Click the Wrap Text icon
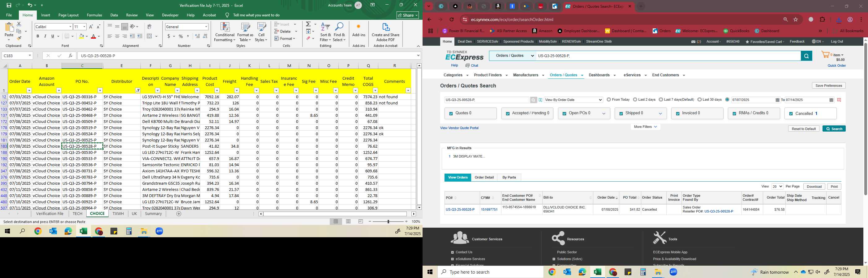 click(149, 27)
